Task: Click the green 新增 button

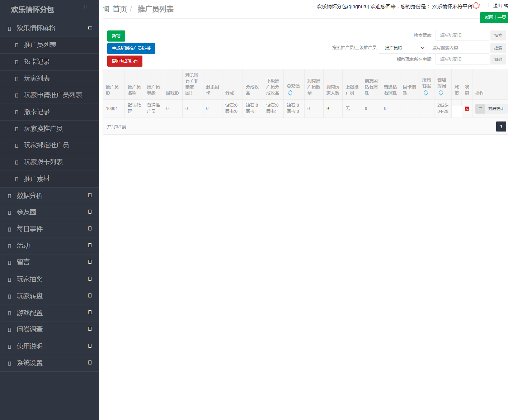Action: pos(116,36)
